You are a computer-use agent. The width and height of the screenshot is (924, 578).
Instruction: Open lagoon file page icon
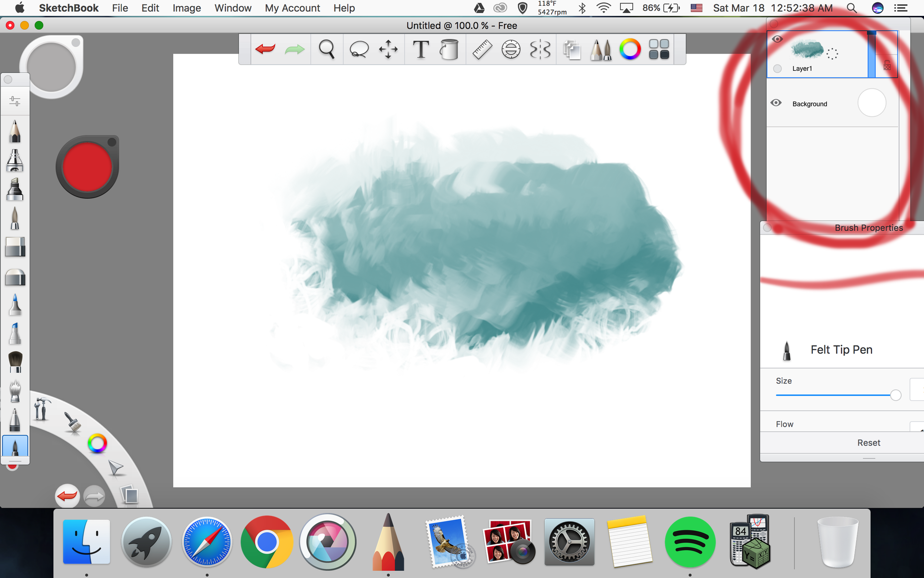pos(129,495)
